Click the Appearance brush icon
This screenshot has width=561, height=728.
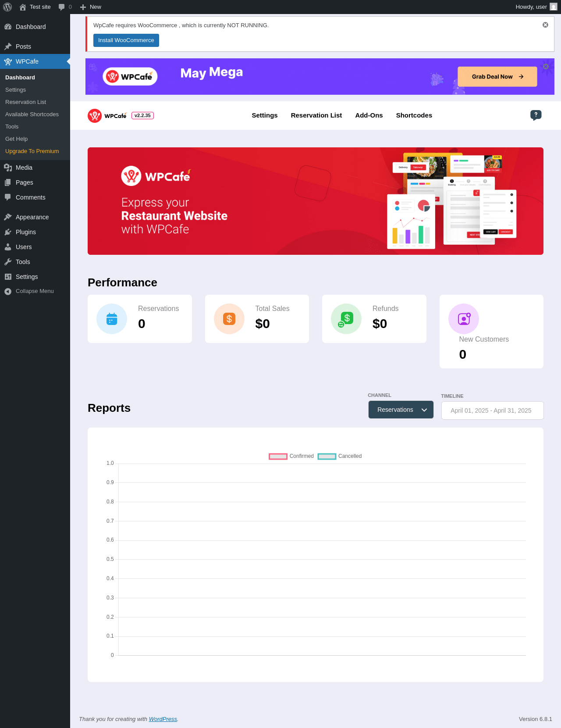(8, 217)
